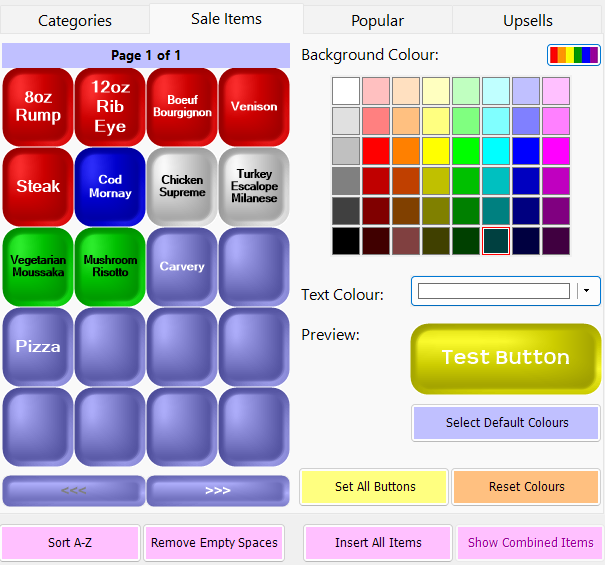Click the previous page <<< arrow button
This screenshot has width=605, height=565.
coord(74,491)
